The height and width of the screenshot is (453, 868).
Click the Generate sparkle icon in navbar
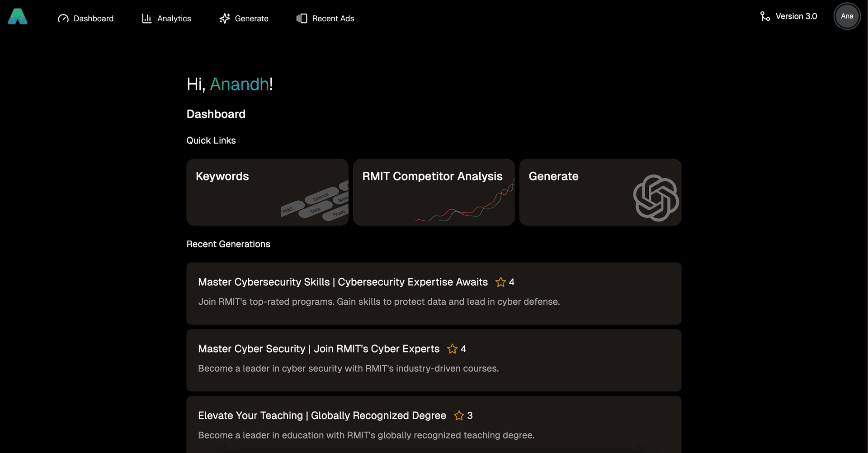click(225, 19)
